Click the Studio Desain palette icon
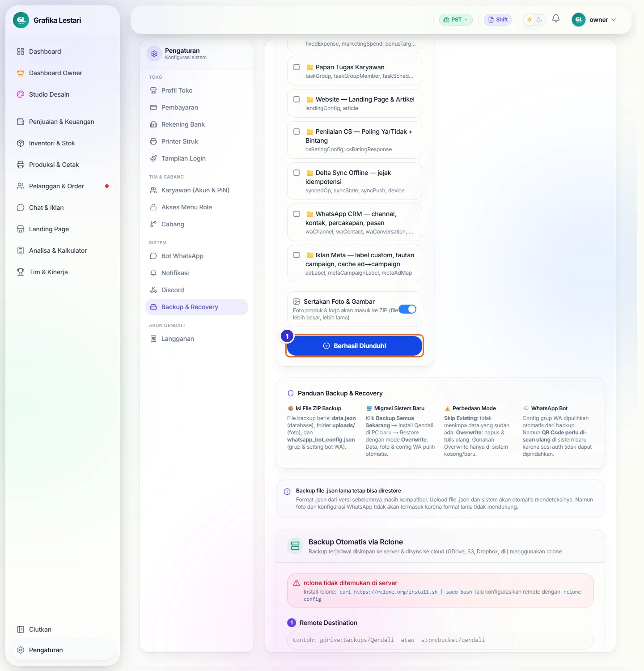 pyautogui.click(x=21, y=94)
